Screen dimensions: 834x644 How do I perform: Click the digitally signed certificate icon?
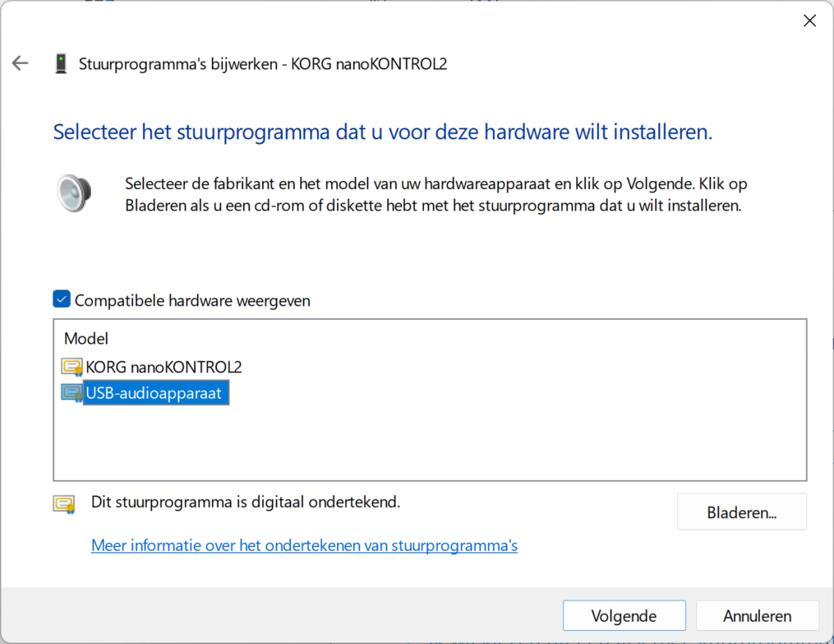coord(64,504)
